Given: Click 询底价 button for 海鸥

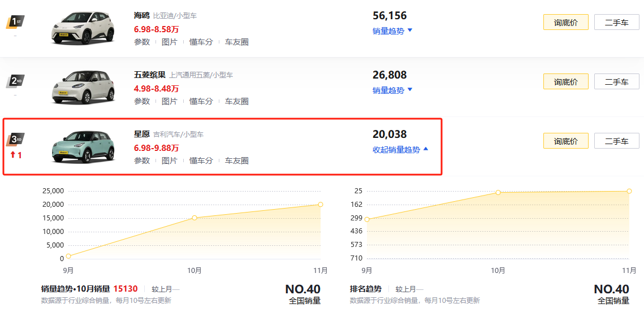Looking at the screenshot, I should pos(566,22).
